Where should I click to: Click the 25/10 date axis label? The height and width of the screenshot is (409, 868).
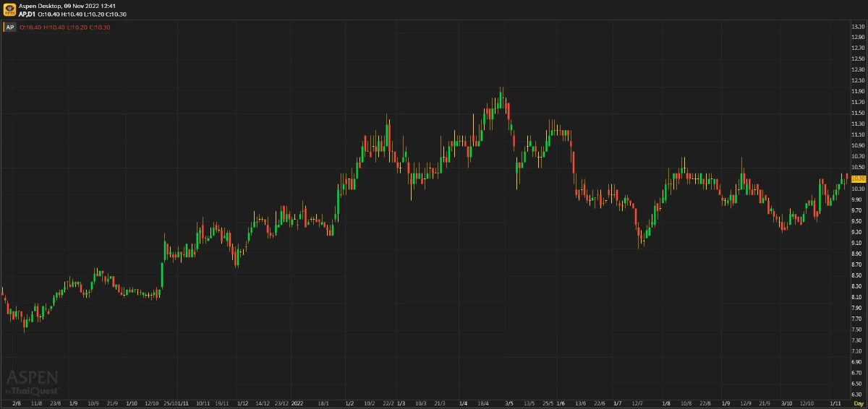(171, 403)
